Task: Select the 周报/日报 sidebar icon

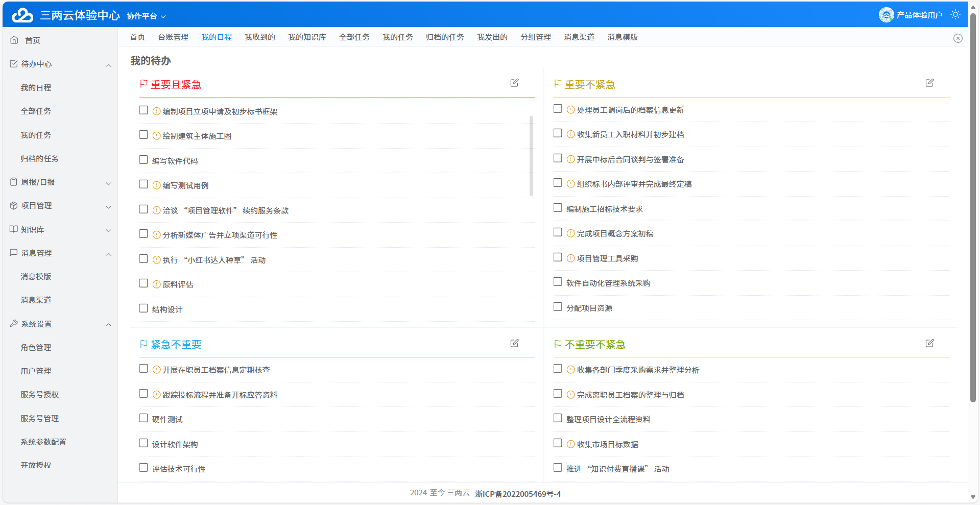Action: click(12, 181)
